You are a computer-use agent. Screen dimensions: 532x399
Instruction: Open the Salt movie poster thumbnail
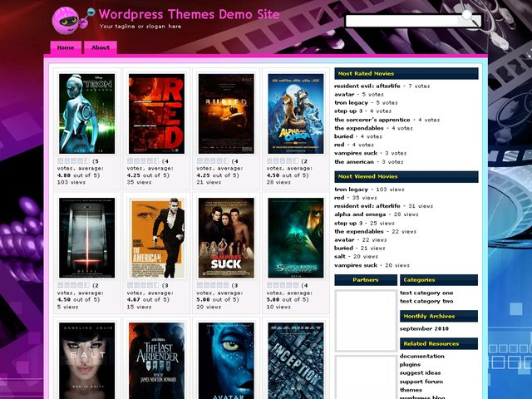[x=86, y=361]
